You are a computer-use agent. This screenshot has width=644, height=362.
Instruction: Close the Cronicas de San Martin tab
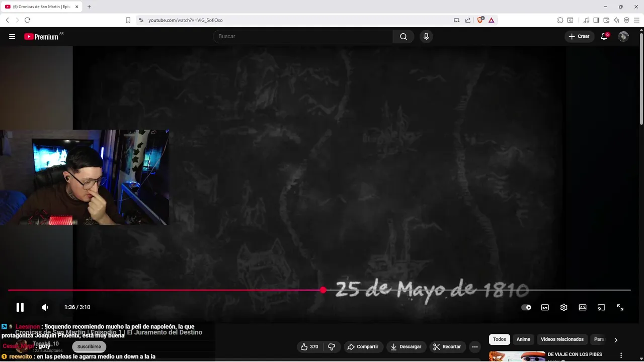pos(76,7)
